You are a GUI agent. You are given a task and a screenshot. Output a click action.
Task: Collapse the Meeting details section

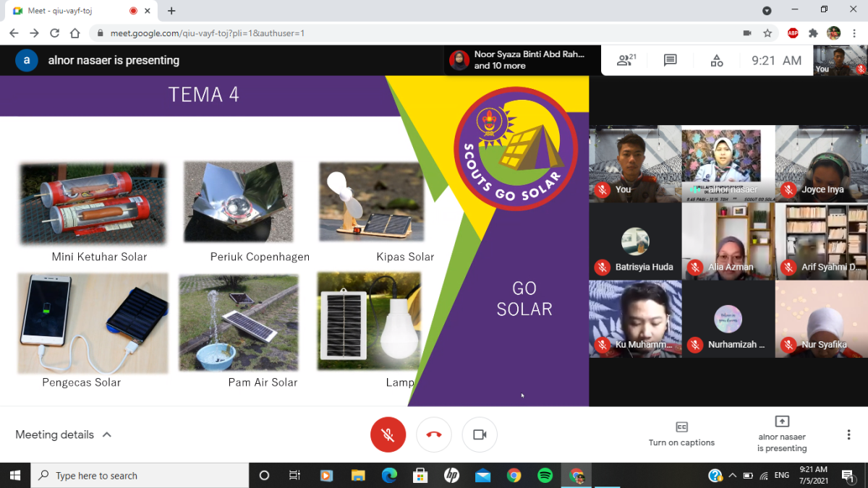107,435
